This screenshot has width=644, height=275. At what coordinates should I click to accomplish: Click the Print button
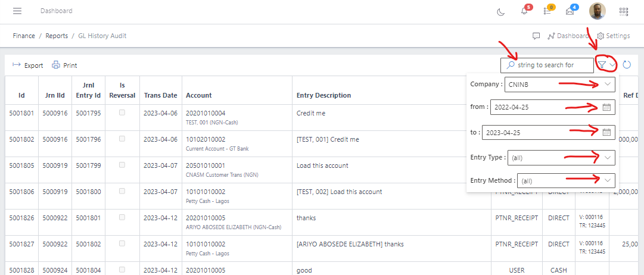64,65
